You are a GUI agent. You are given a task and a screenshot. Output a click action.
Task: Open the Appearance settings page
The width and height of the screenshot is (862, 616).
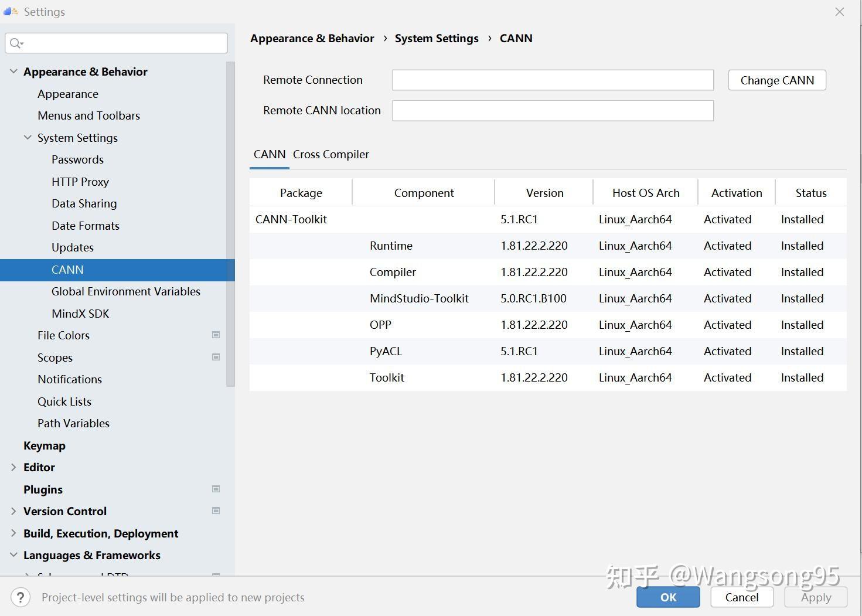pyautogui.click(x=68, y=94)
